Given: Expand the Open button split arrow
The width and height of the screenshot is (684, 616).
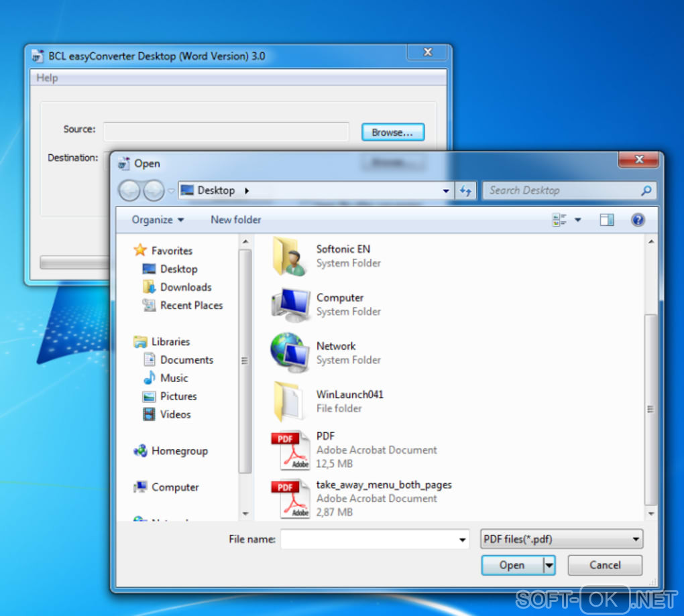Looking at the screenshot, I should tap(549, 566).
